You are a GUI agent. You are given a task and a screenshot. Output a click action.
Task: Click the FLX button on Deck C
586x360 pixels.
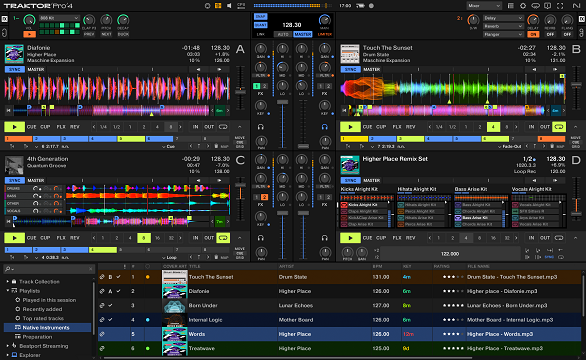[61, 238]
